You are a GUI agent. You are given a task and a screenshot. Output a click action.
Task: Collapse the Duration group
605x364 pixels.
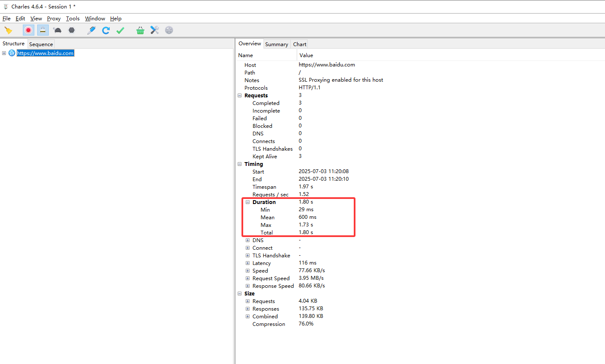click(x=248, y=202)
